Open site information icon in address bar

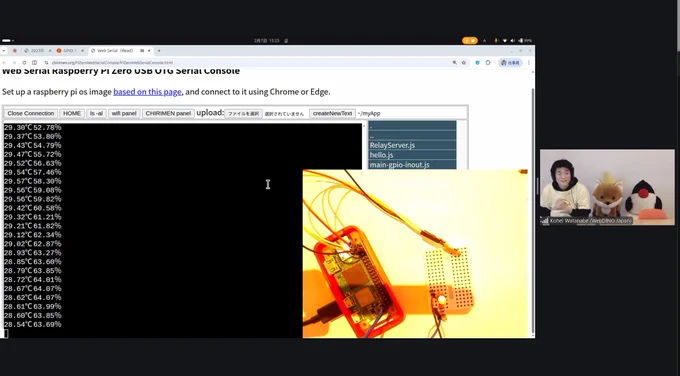[46, 62]
